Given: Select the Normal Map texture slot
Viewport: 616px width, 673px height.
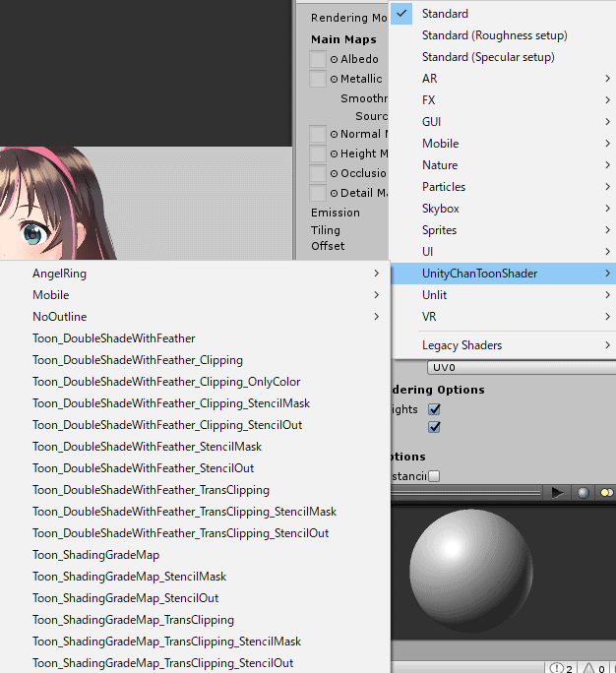Looking at the screenshot, I should [x=318, y=134].
